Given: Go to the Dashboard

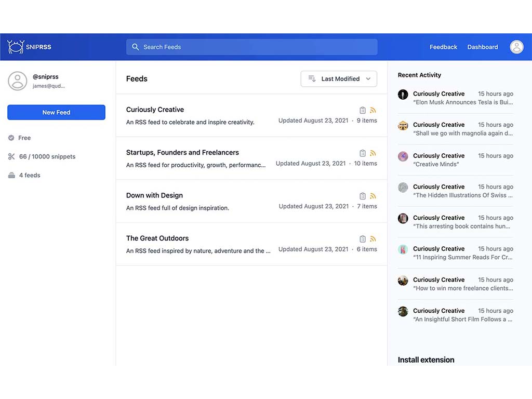Looking at the screenshot, I should click(483, 47).
